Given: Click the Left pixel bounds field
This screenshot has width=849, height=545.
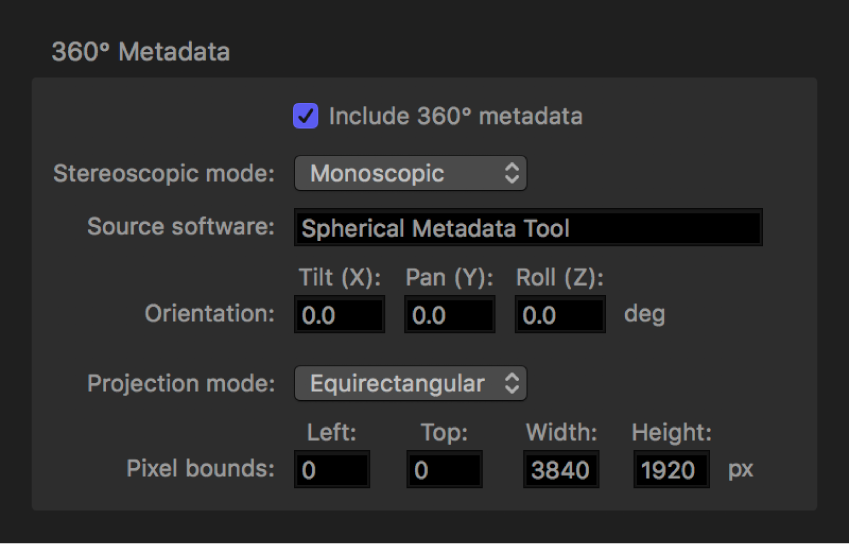Looking at the screenshot, I should (x=332, y=469).
